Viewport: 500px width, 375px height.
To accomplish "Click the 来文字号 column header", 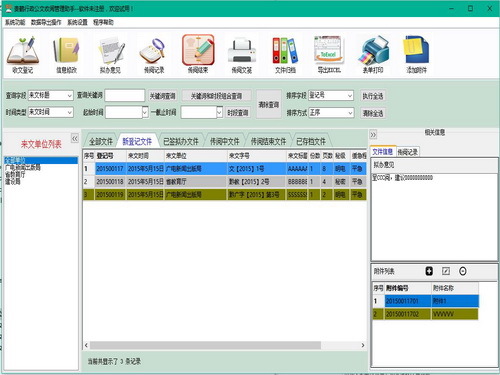I will pyautogui.click(x=257, y=156).
